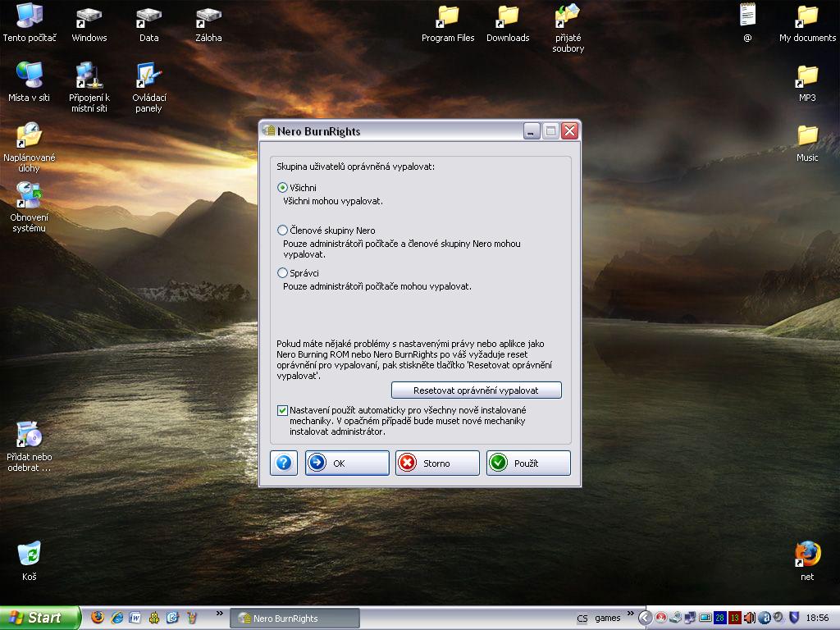Viewport: 840px width, 630px height.
Task: Select the Program Files folder shortcut
Action: 448,24
